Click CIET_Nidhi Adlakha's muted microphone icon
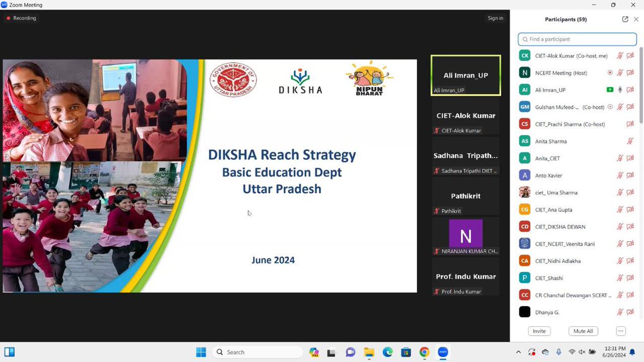The width and height of the screenshot is (644, 362). (620, 261)
